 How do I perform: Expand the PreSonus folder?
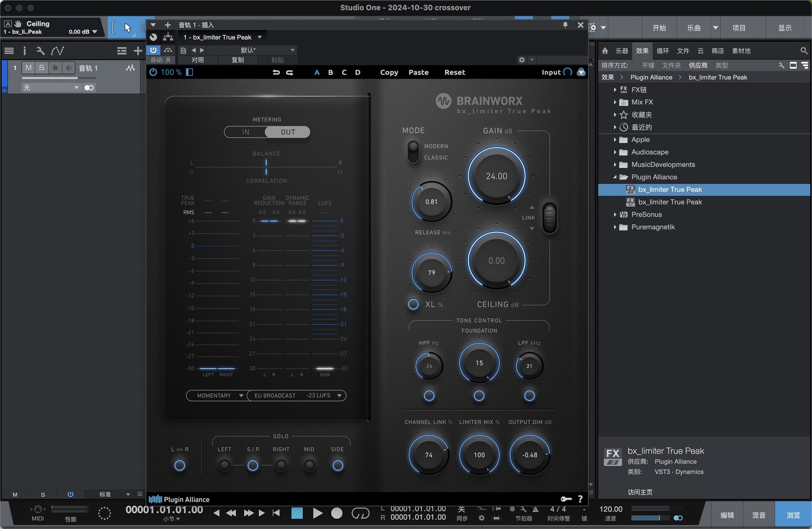click(x=615, y=215)
